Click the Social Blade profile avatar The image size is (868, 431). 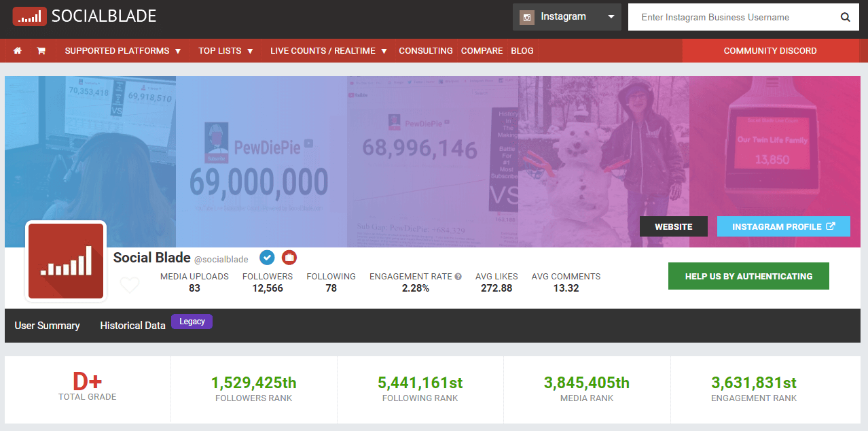[x=66, y=261]
